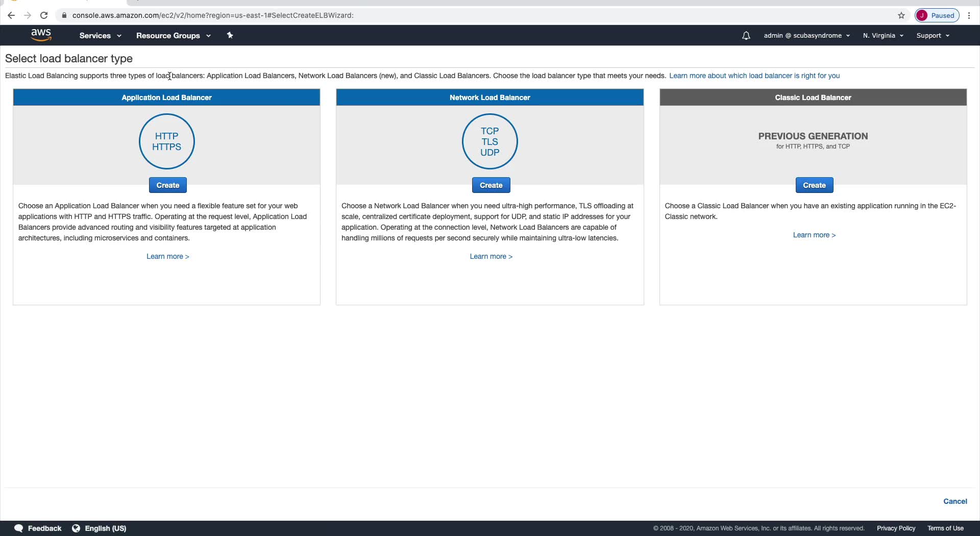This screenshot has width=980, height=536.
Task: Create an Application Load Balancer
Action: pyautogui.click(x=168, y=185)
